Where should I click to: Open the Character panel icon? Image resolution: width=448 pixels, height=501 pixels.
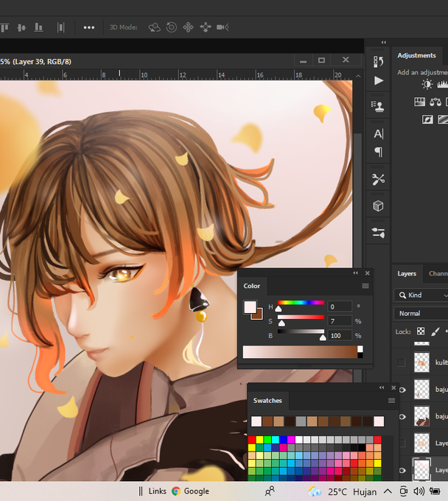[378, 133]
